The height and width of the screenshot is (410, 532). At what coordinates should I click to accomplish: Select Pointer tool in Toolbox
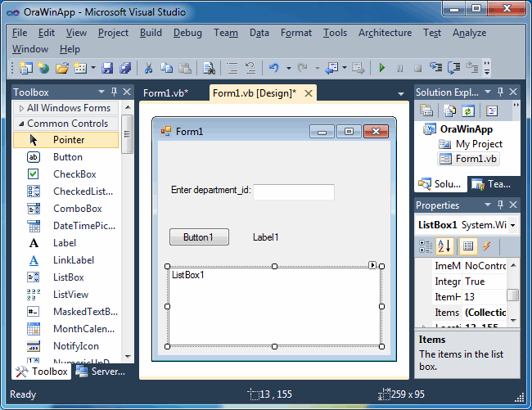pos(65,140)
